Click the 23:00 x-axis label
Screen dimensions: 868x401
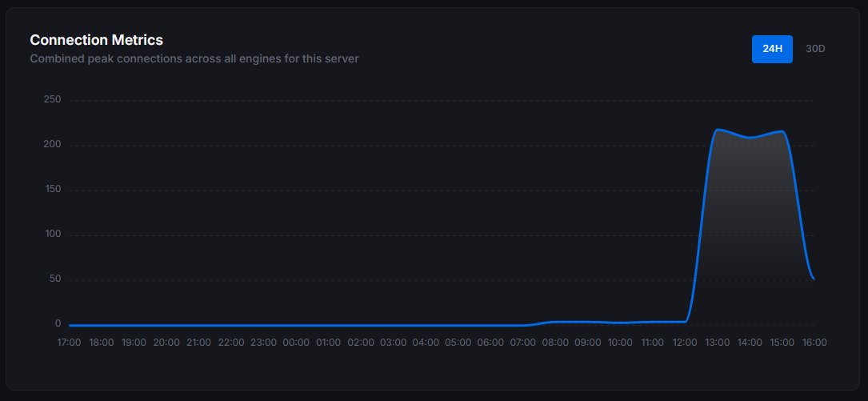click(x=263, y=343)
